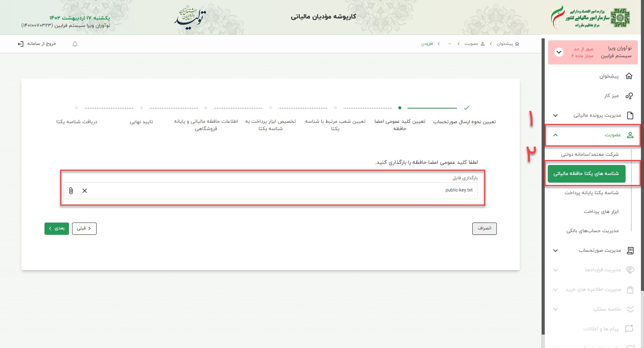
Task: Click the خروج از سامانه logout icon
Action: (x=21, y=44)
